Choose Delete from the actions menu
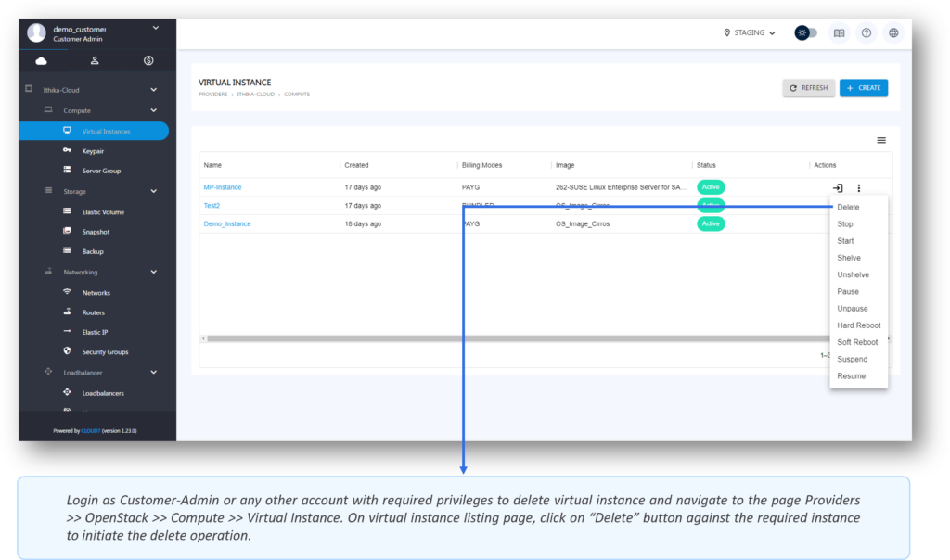The width and height of the screenshot is (950, 560). [x=848, y=207]
